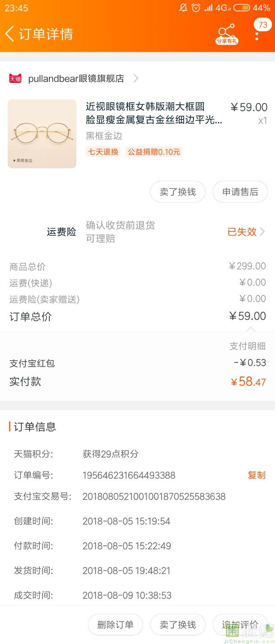
Task: Delete this order
Action: coord(115,625)
